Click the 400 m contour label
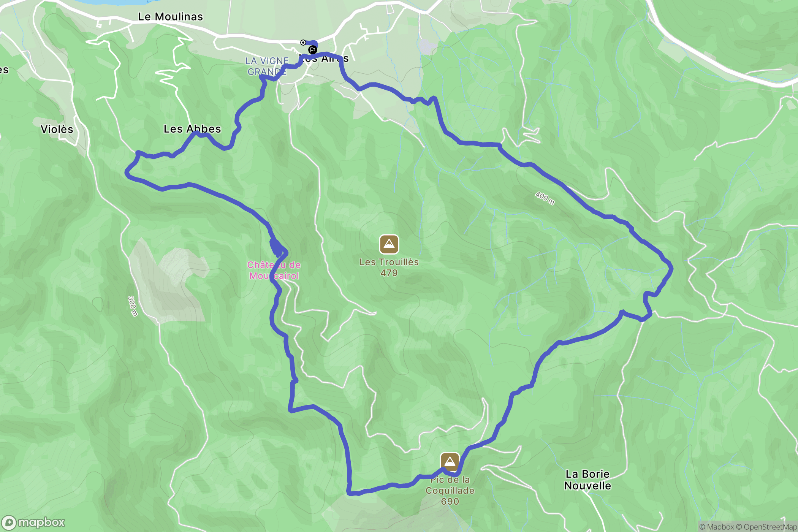Viewport: 798px width, 532px height. 545,198
